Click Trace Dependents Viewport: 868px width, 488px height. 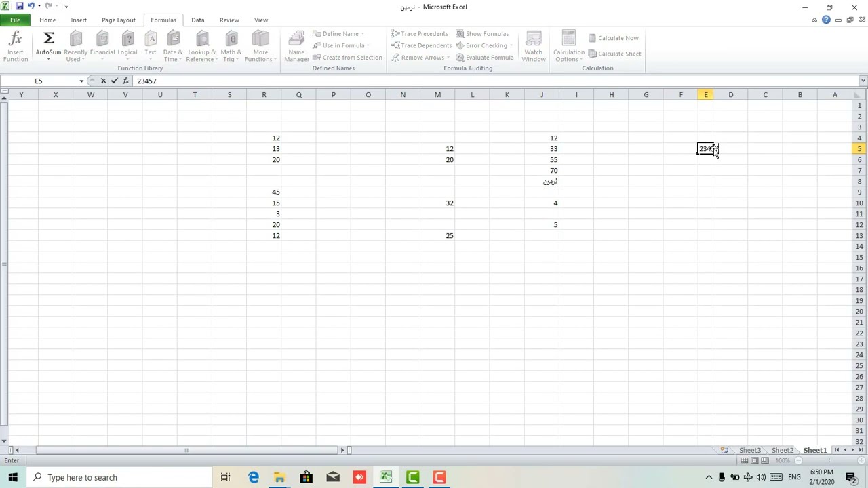click(421, 45)
